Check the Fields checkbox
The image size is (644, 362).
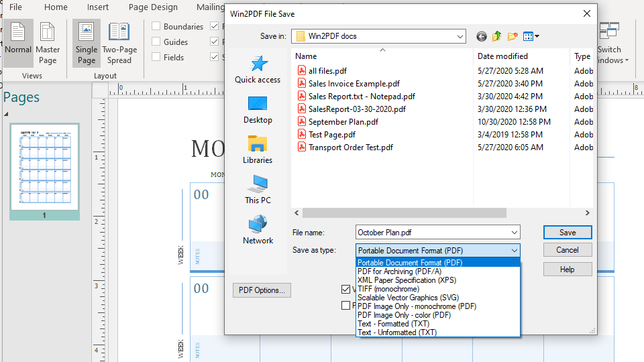coord(156,58)
